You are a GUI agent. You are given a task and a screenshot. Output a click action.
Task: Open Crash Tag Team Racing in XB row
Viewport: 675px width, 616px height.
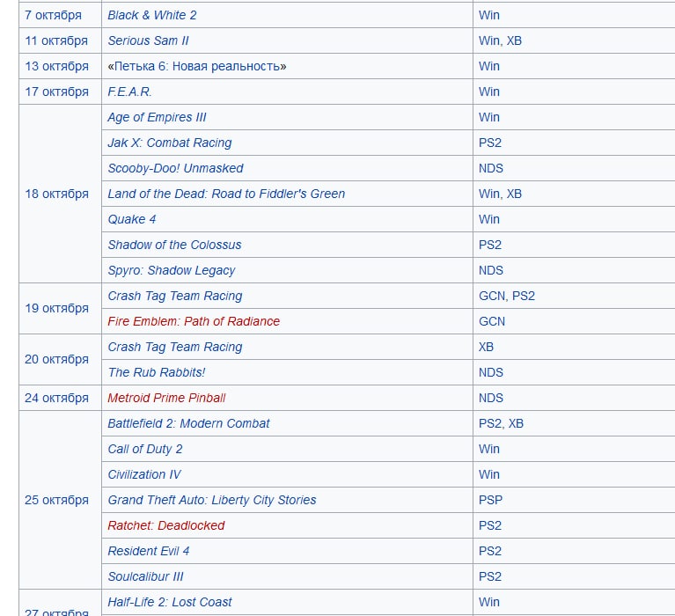(x=175, y=347)
